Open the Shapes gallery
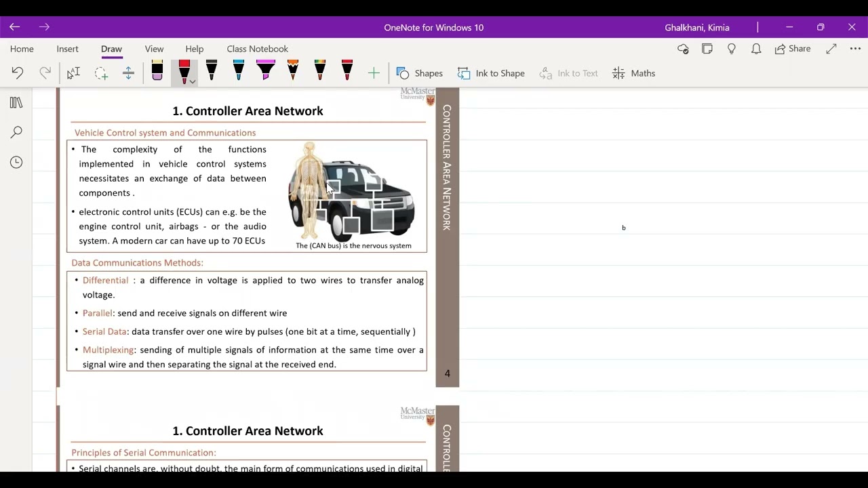Screen dimensions: 868x488 coord(420,73)
